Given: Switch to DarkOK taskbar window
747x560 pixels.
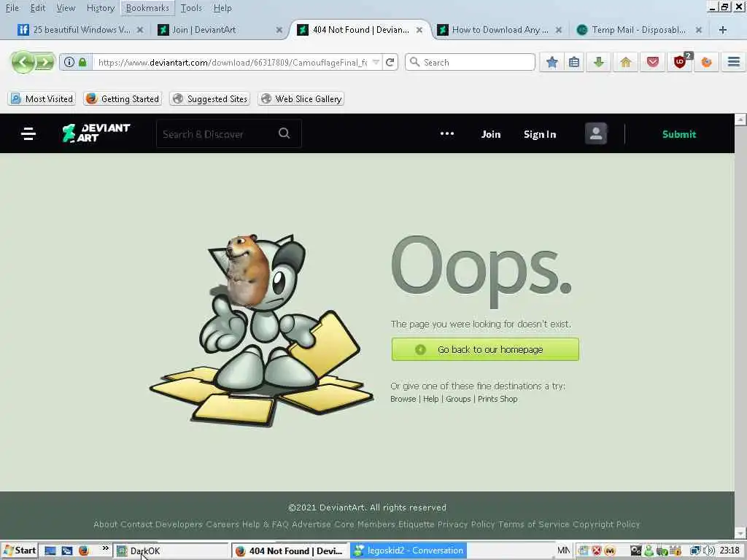Looking at the screenshot, I should 171,551.
